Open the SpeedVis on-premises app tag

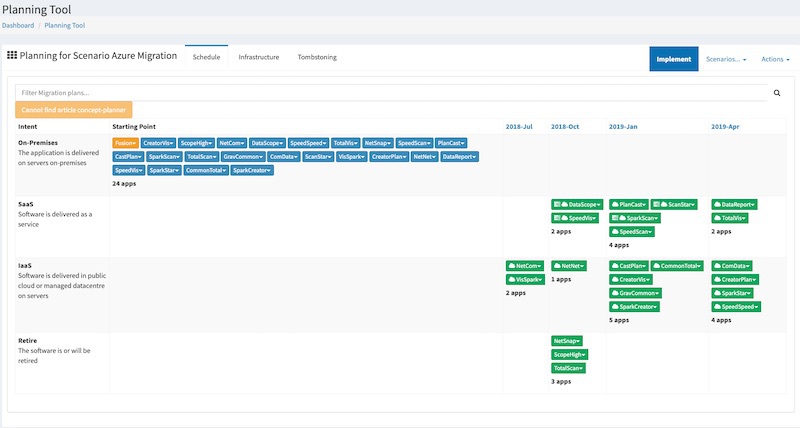(x=129, y=170)
